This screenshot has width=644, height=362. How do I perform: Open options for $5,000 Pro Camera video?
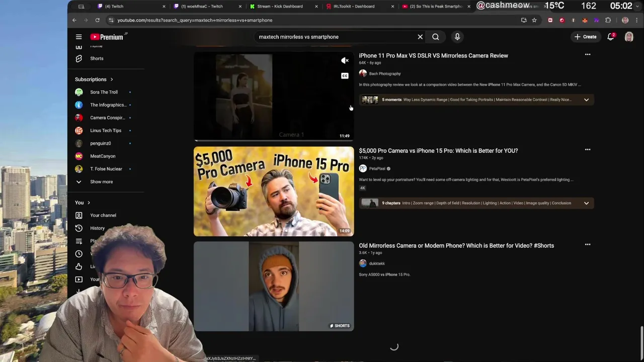point(587,150)
